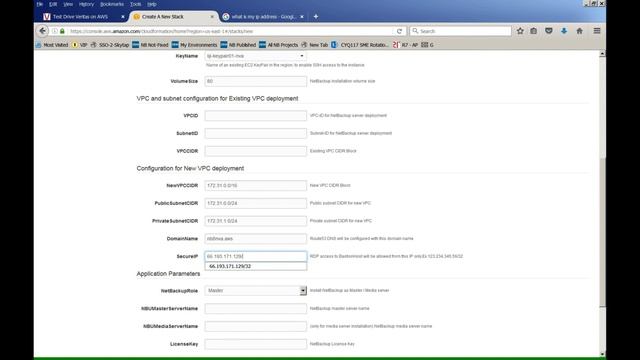
Task: Click the green padlock security icon
Action: pos(62,31)
